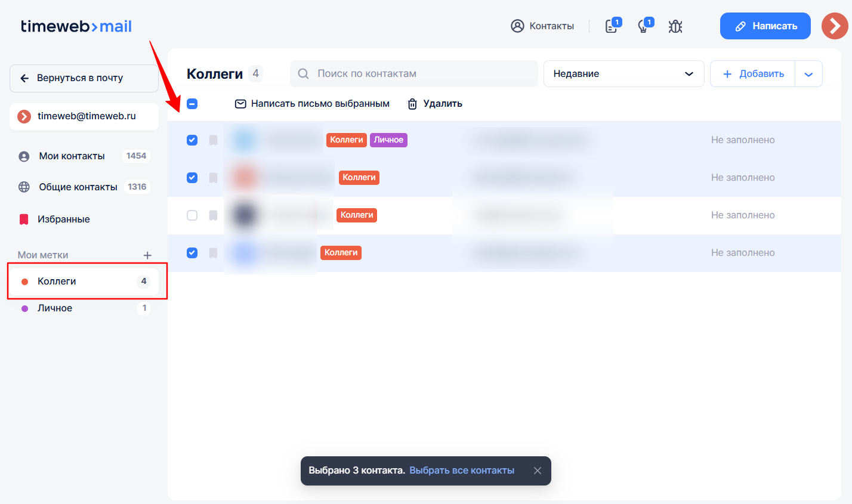Toggle the select-all checkbox in header row

192,104
